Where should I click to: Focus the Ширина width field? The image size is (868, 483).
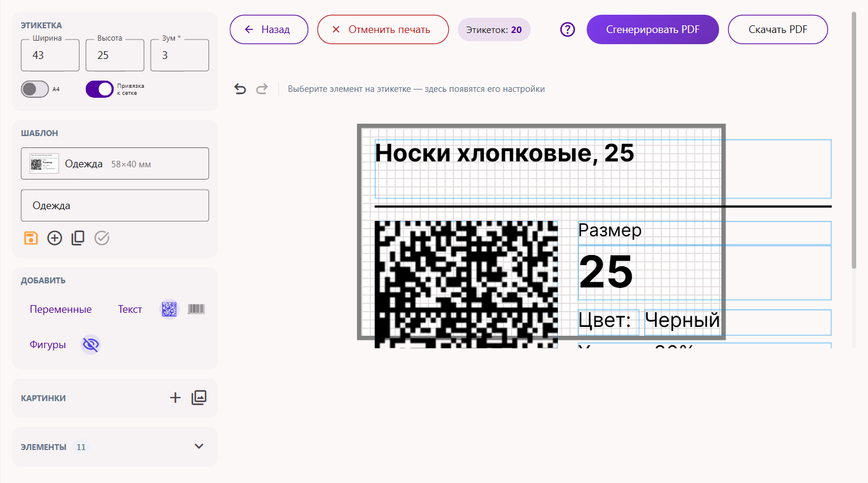(x=50, y=55)
